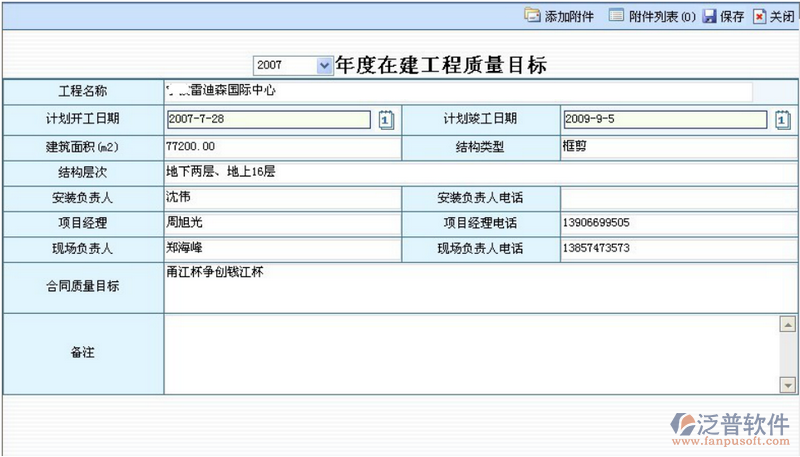Click the remarks scrollbar up arrow
Image resolution: width=800 pixels, height=457 pixels.
786,323
